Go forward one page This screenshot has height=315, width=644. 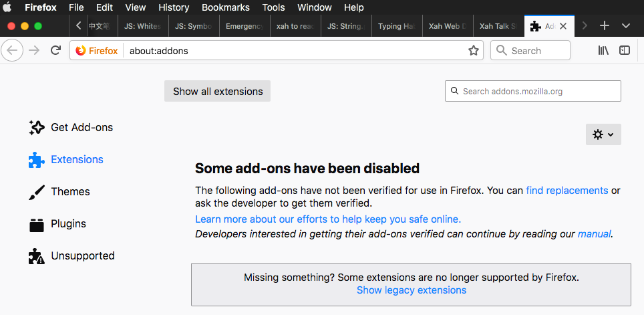coord(35,51)
